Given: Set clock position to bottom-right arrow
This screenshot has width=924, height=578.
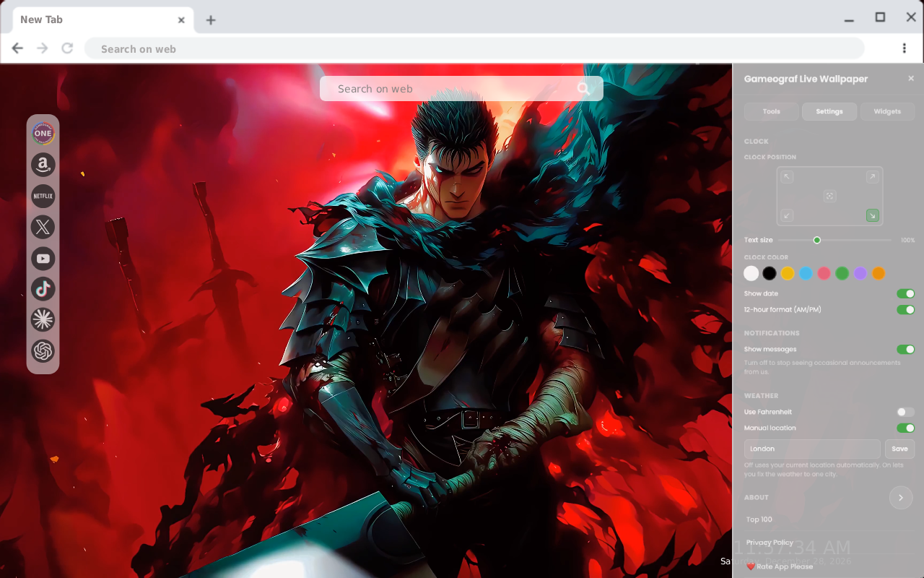Looking at the screenshot, I should pos(873,215).
